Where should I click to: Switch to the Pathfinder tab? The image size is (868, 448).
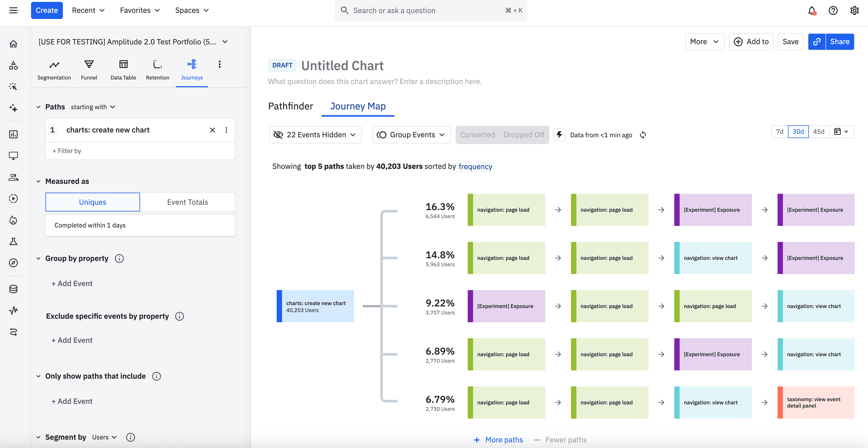(291, 106)
